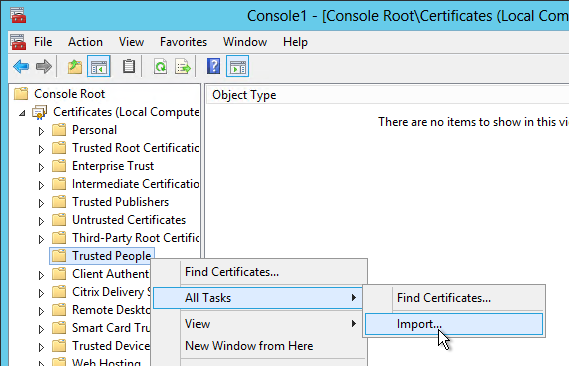The width and height of the screenshot is (569, 366).
Task: Click the Citrix Delivery folder icon
Action: (x=59, y=292)
